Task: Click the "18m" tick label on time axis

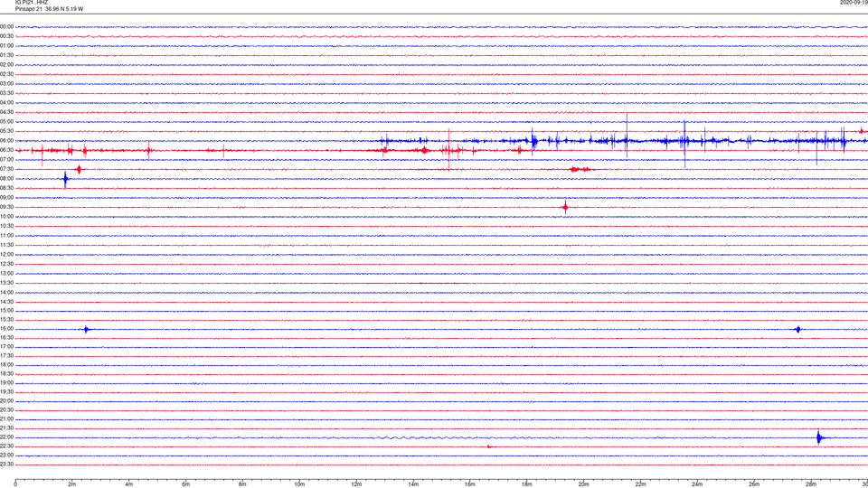Action: [x=527, y=484]
